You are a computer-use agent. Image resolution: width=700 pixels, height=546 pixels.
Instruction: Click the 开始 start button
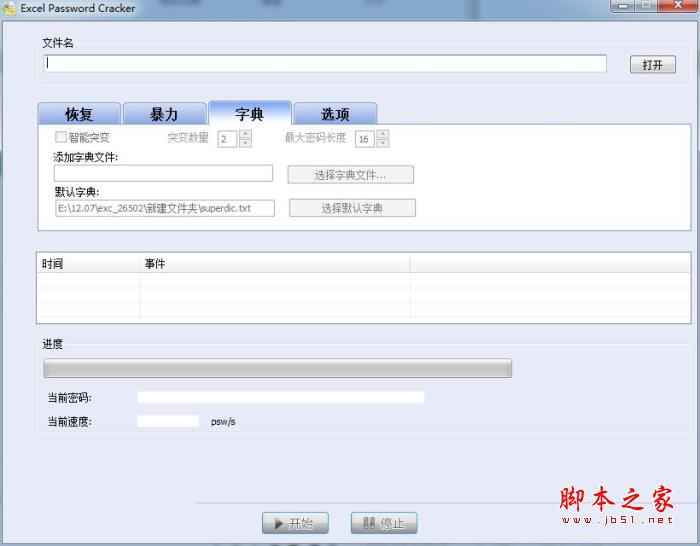coord(295,523)
